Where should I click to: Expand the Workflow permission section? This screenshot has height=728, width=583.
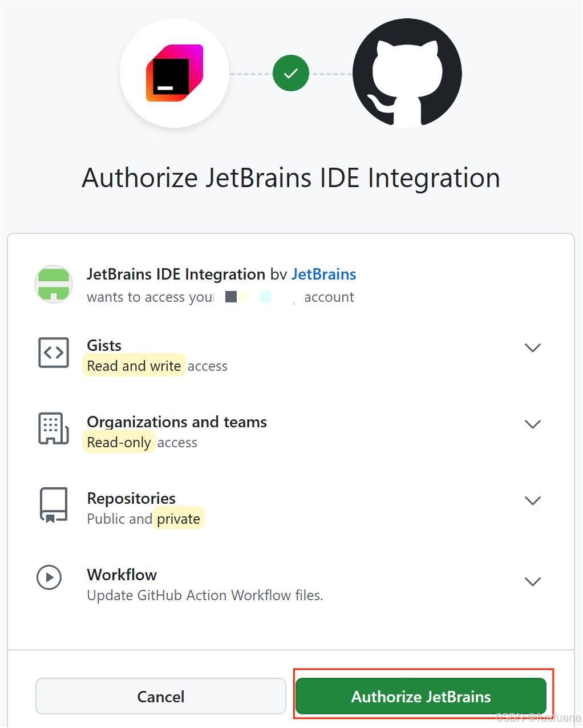click(x=533, y=581)
